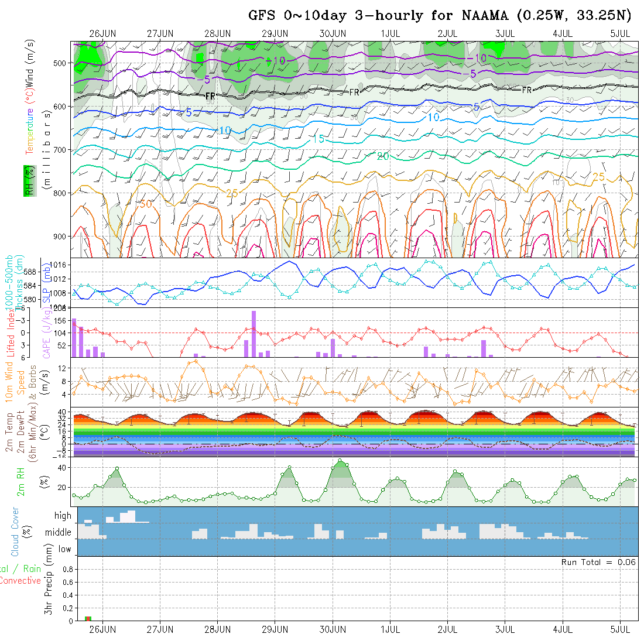Click the '3hr Precip (mm)' axis title
Image resolution: width=644 pixels, height=644 pixels.
coord(49,579)
